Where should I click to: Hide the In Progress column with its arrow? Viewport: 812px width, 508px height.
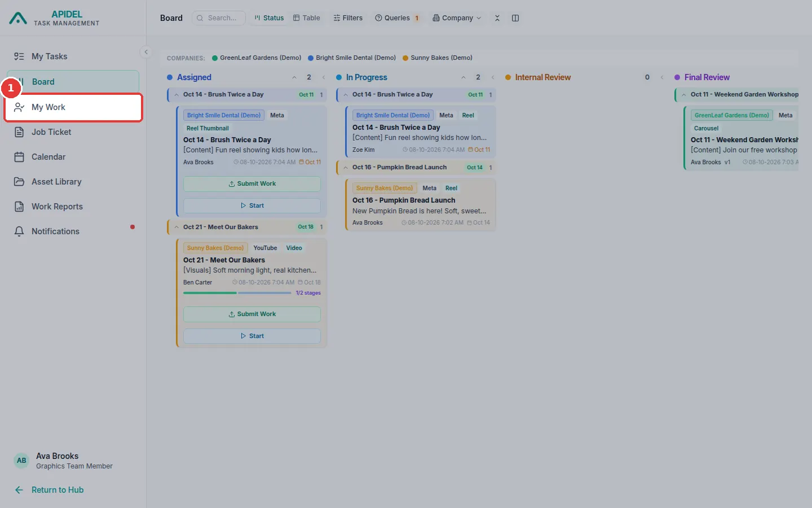pyautogui.click(x=493, y=77)
